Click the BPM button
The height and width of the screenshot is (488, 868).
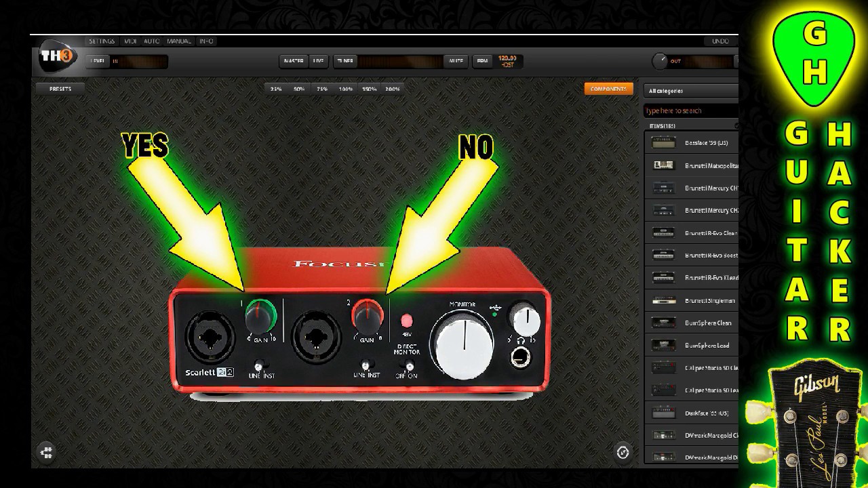[482, 61]
